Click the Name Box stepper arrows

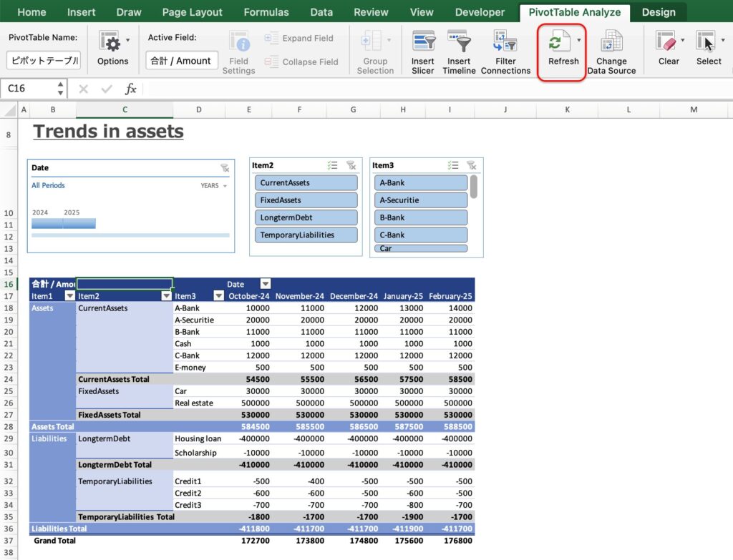tap(60, 88)
